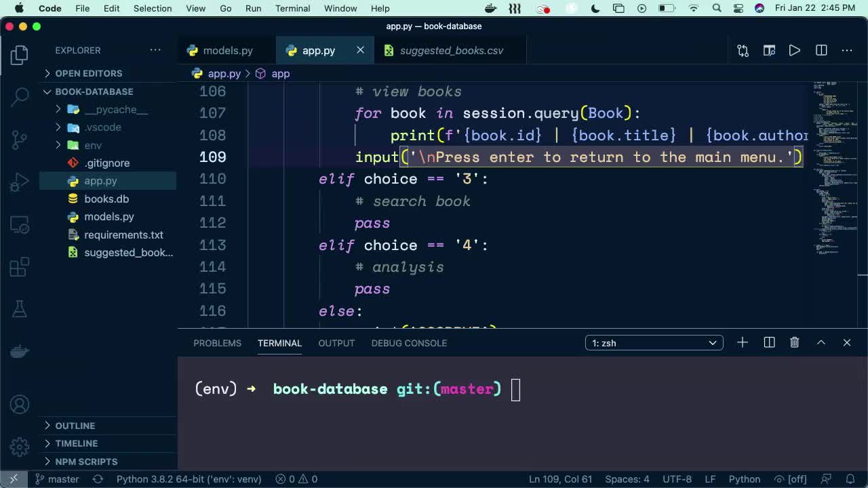868x488 pixels.
Task: Select Python 3.8.2 interpreter in status bar
Action: (189, 479)
